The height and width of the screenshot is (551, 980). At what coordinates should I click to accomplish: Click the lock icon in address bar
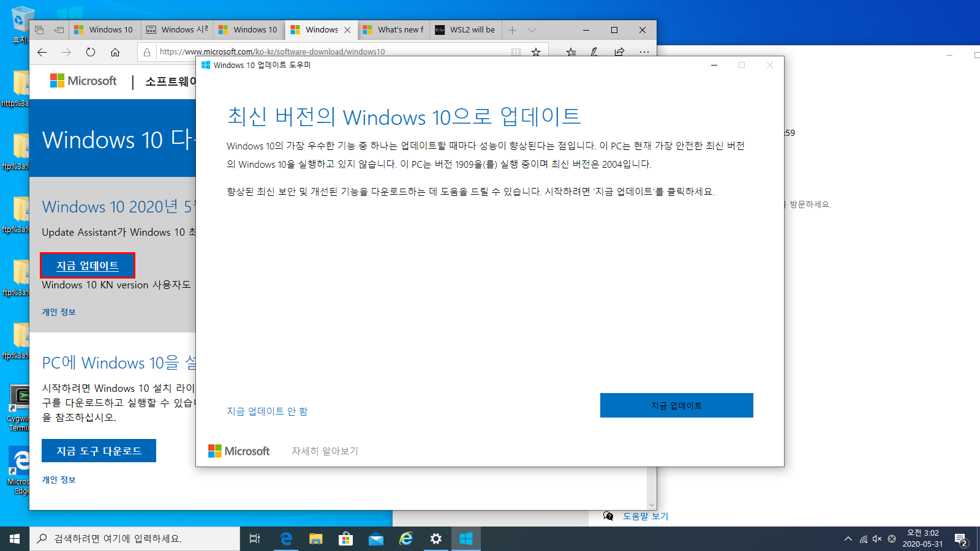pyautogui.click(x=147, y=52)
